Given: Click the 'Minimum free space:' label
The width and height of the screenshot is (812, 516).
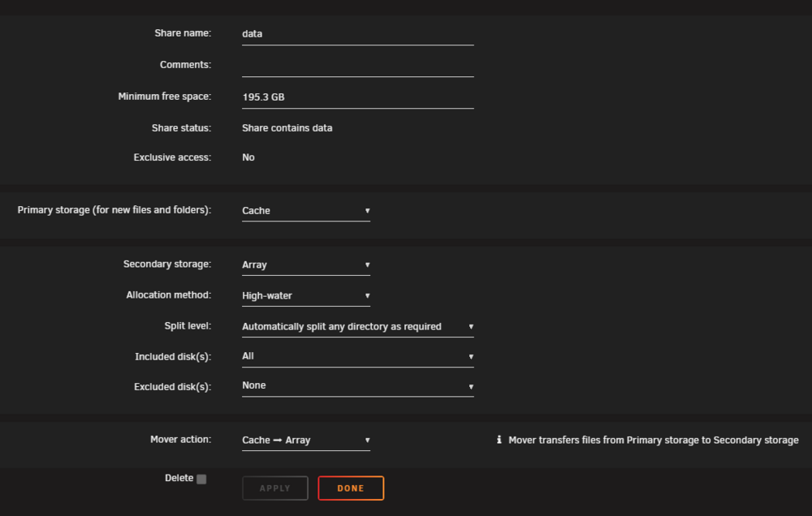Looking at the screenshot, I should (x=164, y=97).
